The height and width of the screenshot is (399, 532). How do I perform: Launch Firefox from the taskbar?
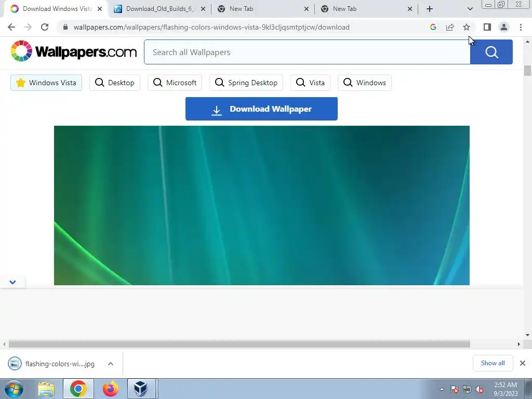click(x=111, y=389)
